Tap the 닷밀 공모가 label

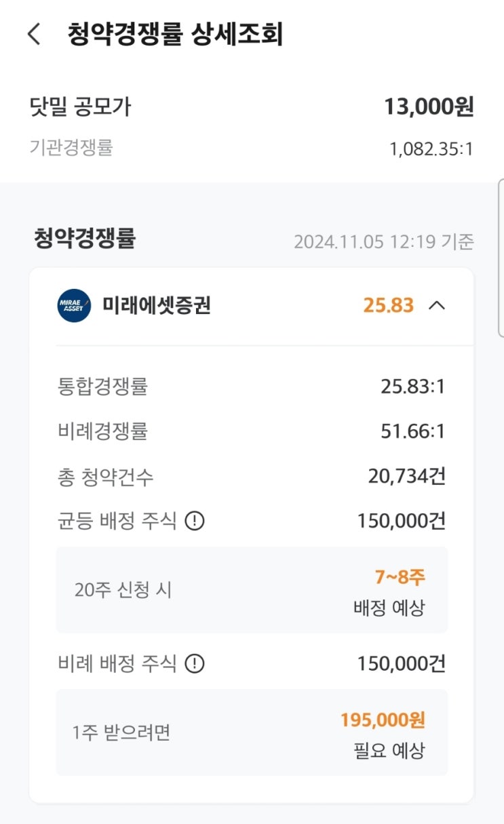coord(80,106)
